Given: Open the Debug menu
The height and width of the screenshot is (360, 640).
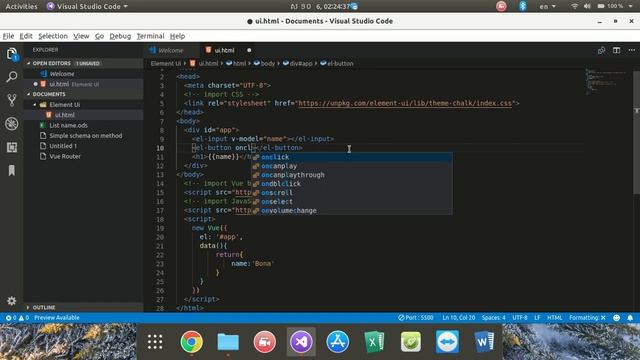Looking at the screenshot, I should point(120,36).
